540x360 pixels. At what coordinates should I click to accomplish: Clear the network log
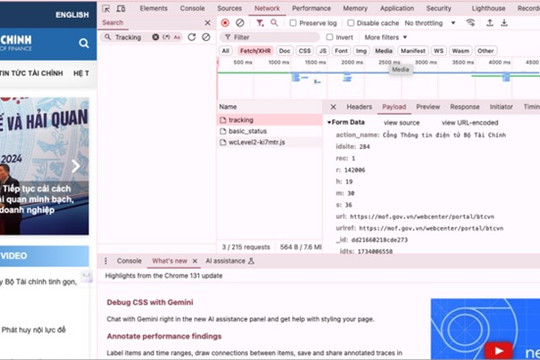pos(240,23)
